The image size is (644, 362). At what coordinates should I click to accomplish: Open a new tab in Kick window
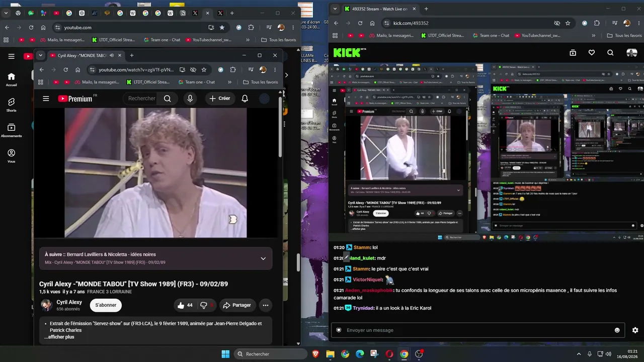pos(426,9)
